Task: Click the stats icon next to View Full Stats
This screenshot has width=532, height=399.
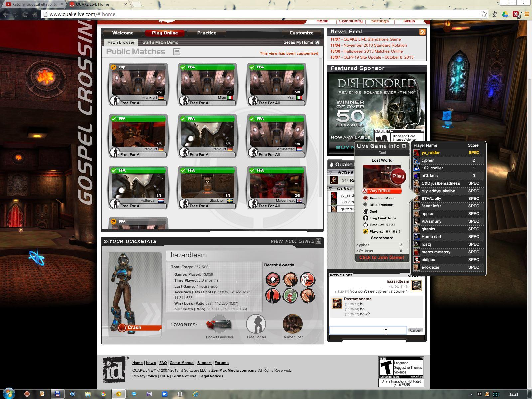Action: [318, 241]
